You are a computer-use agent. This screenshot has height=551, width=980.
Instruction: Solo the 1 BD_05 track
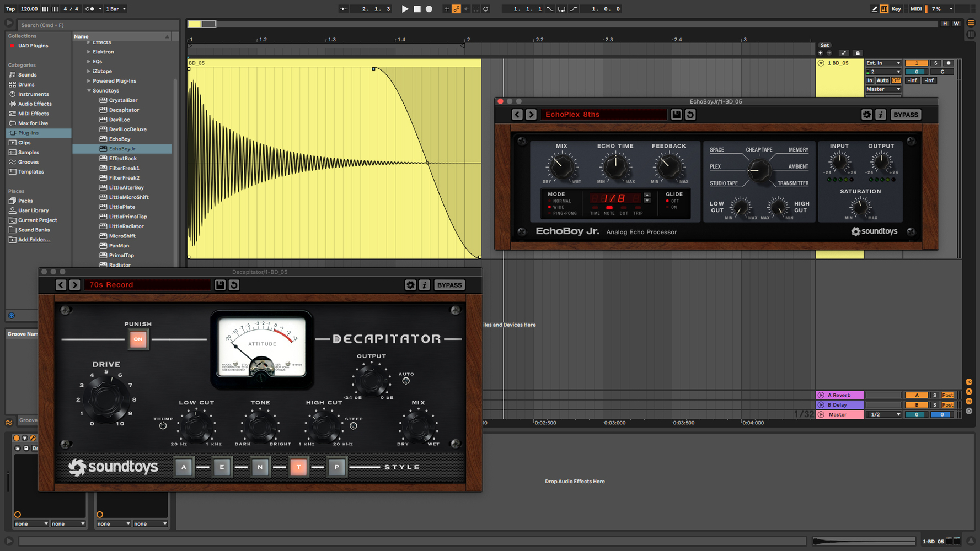coord(935,63)
